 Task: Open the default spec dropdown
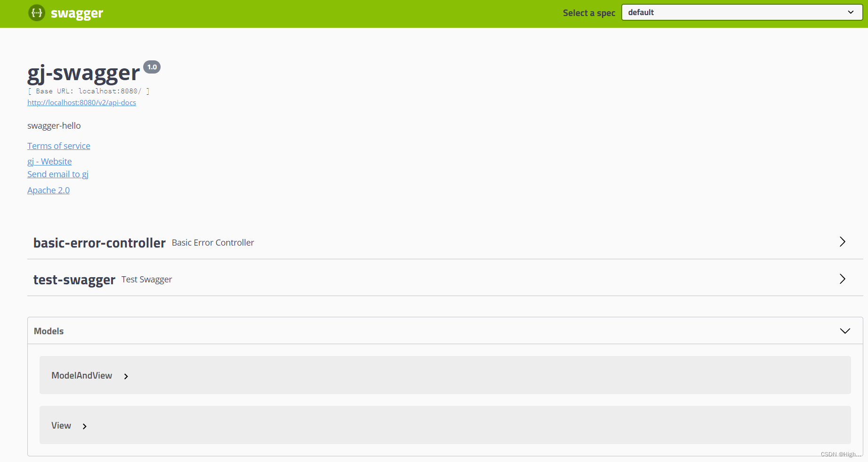tap(742, 12)
